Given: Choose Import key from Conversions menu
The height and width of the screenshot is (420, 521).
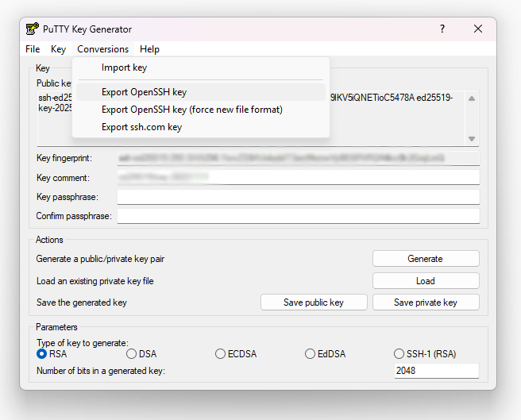Looking at the screenshot, I should 124,67.
